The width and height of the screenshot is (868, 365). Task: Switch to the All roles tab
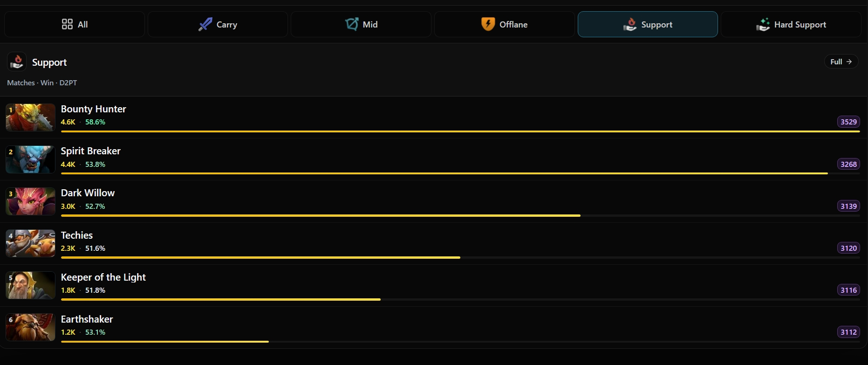point(75,24)
